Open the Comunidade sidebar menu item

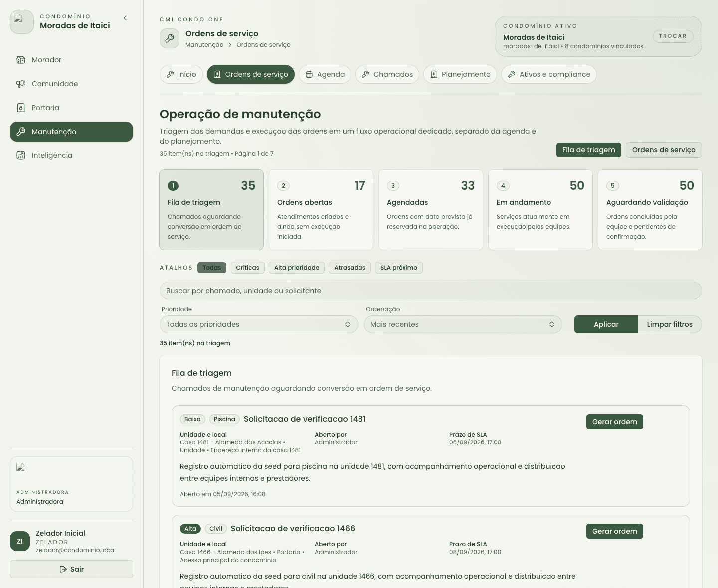pyautogui.click(x=71, y=84)
